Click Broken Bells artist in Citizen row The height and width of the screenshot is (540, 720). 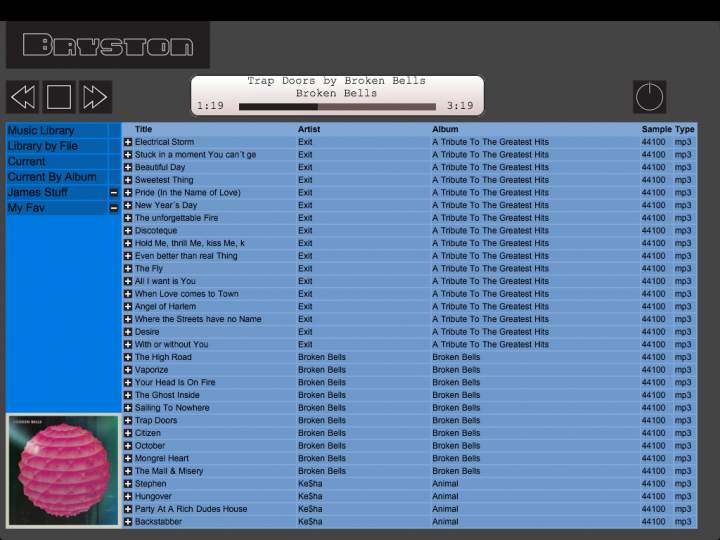321,433
